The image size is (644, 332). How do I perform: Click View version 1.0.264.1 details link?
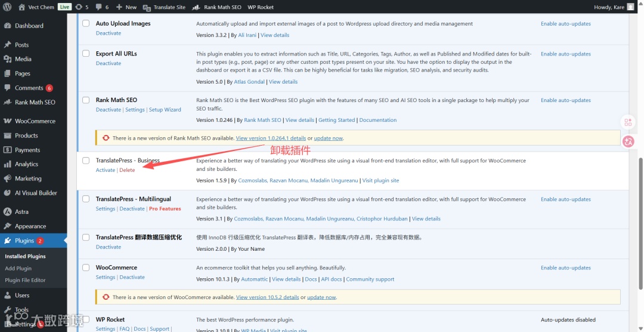271,138
